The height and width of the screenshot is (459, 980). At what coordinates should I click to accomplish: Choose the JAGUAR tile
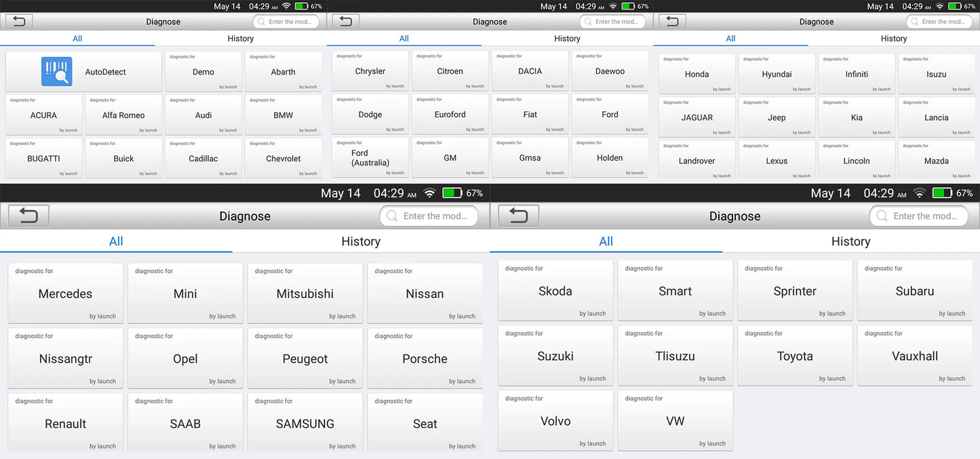(x=697, y=117)
